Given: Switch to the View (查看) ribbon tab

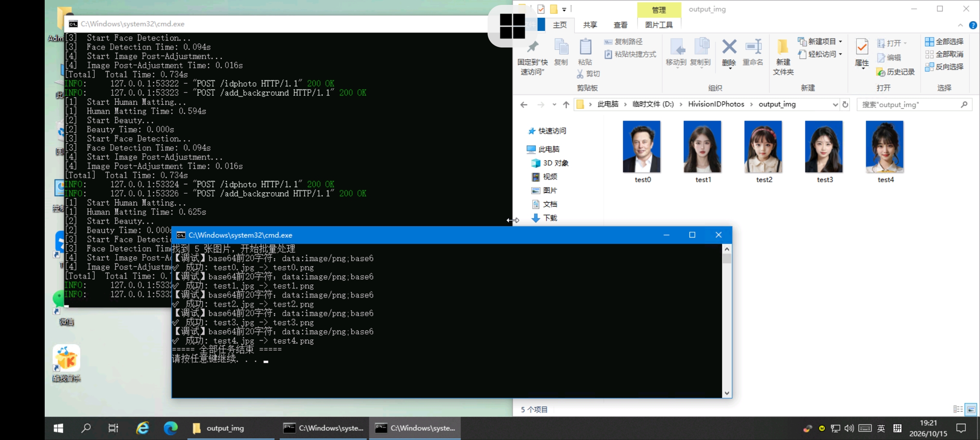Looking at the screenshot, I should (x=620, y=25).
